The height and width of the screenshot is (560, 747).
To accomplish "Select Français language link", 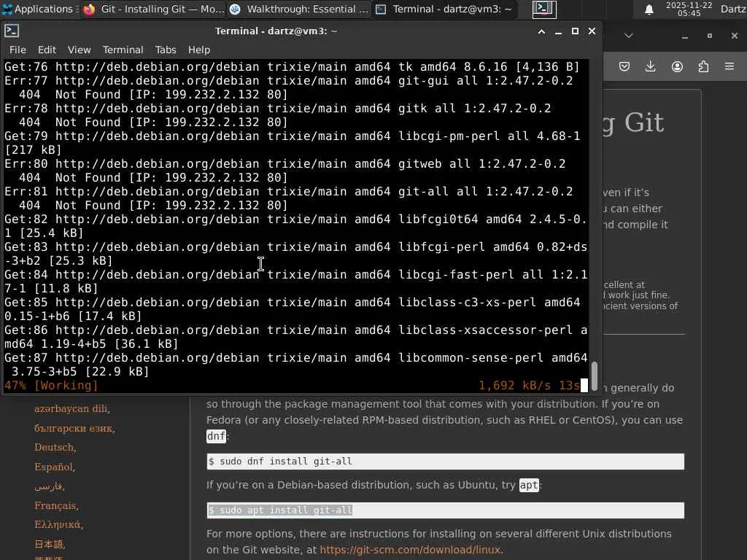I will tap(56, 505).
